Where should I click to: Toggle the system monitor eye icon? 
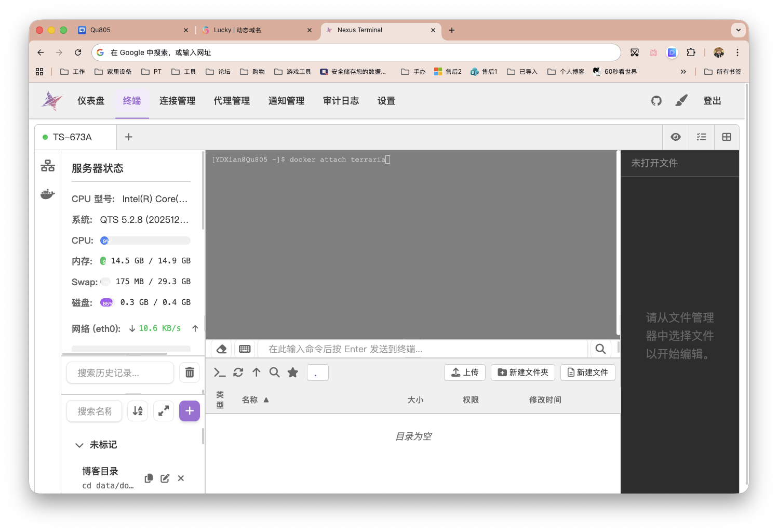click(x=675, y=137)
